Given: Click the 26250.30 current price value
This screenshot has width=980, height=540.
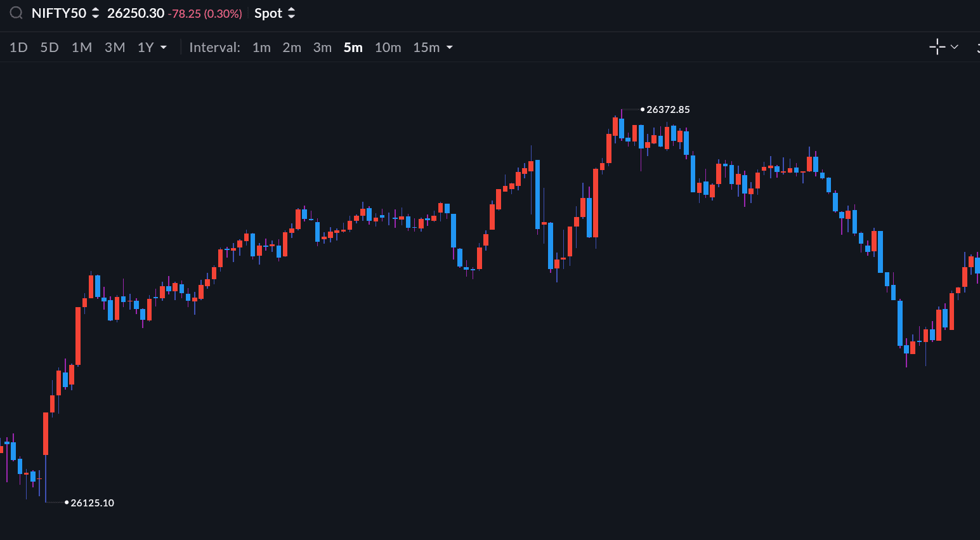Looking at the screenshot, I should point(136,13).
